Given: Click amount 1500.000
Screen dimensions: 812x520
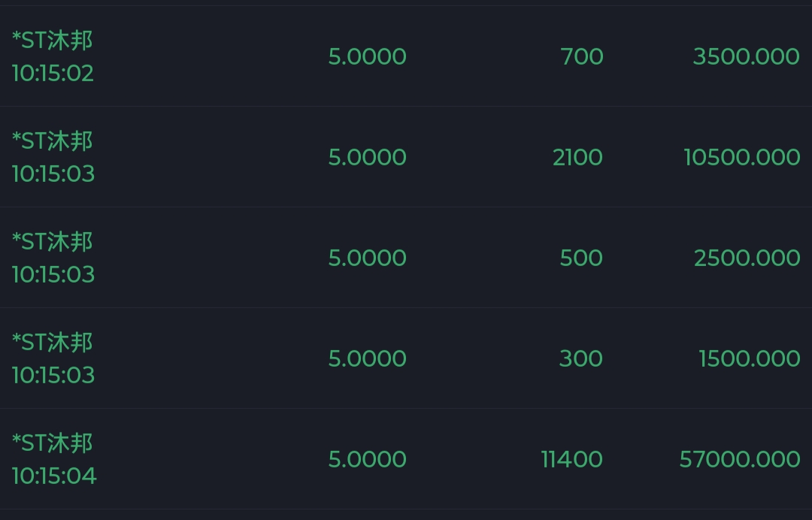Looking at the screenshot, I should [x=750, y=358].
